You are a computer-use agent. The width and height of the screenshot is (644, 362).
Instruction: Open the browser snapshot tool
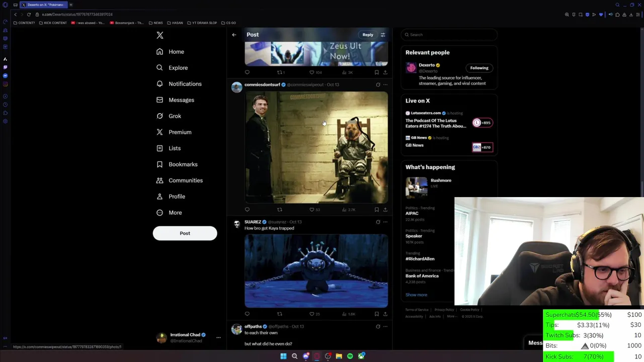[580, 15]
